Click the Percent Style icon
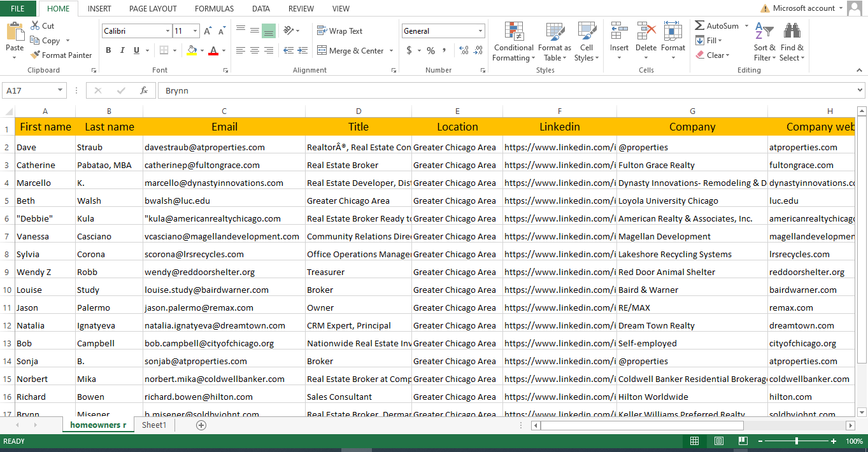 coord(430,51)
